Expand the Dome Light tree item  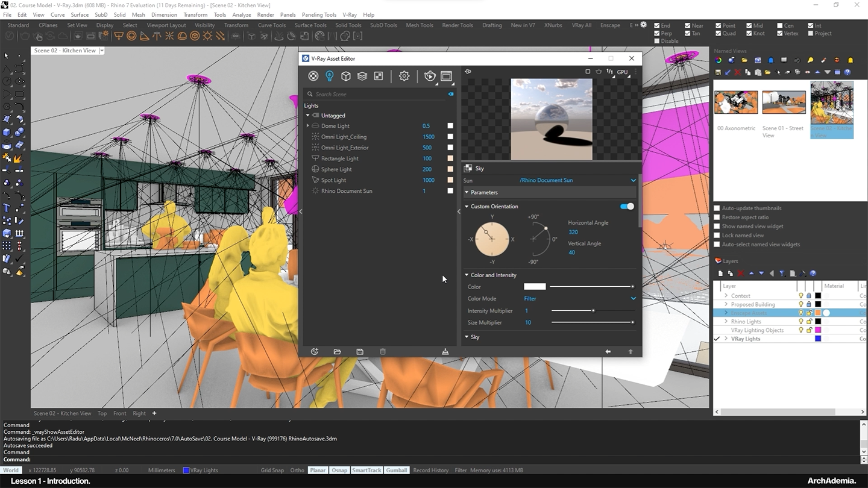308,126
